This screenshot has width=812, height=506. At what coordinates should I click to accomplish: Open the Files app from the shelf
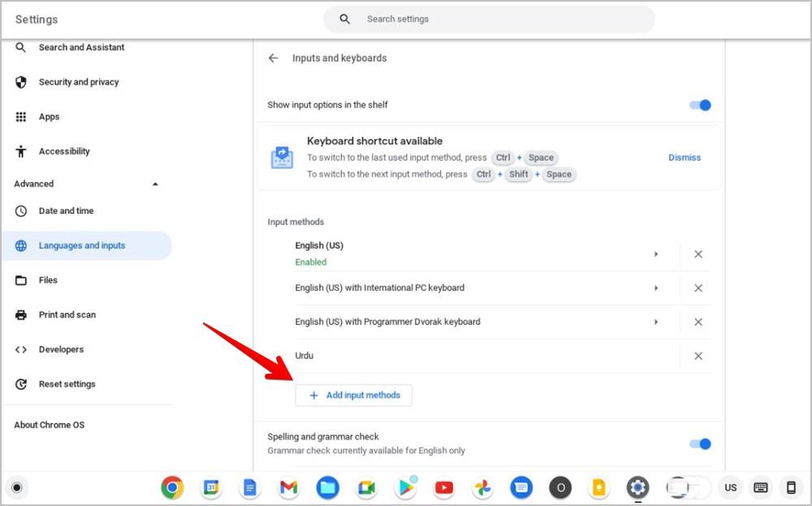point(327,487)
